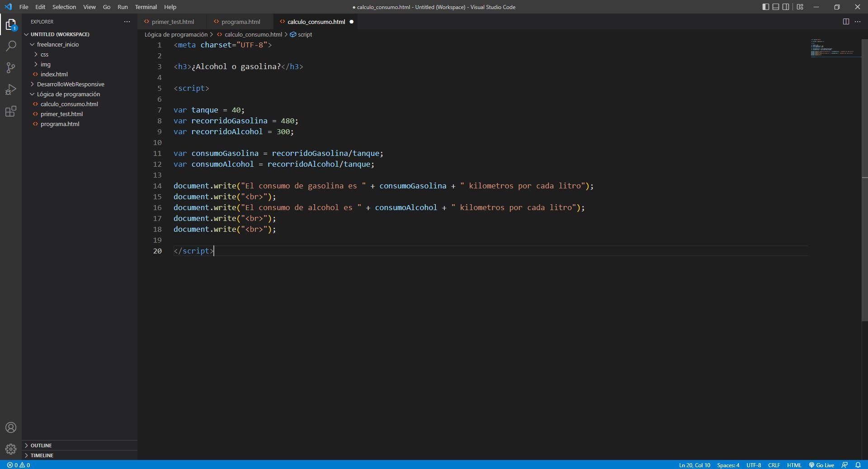
Task: Toggle Primary Side Bar layout button
Action: coord(765,7)
